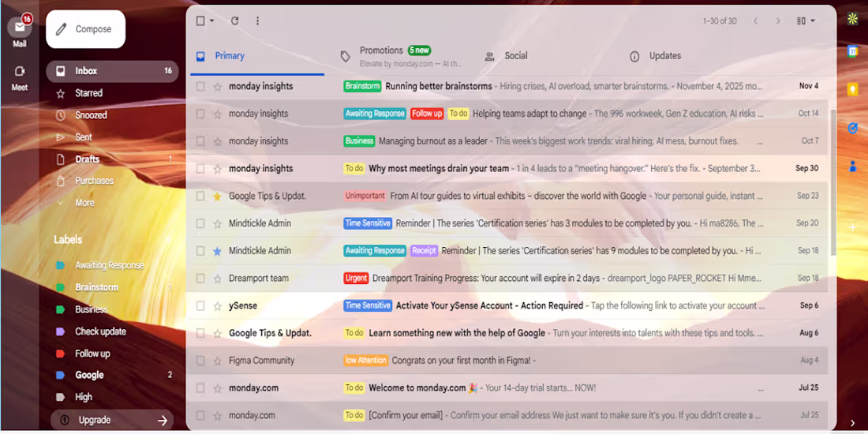The height and width of the screenshot is (434, 868).
Task: Click the purple Receipt tag on Mindtickle email
Action: coord(424,251)
